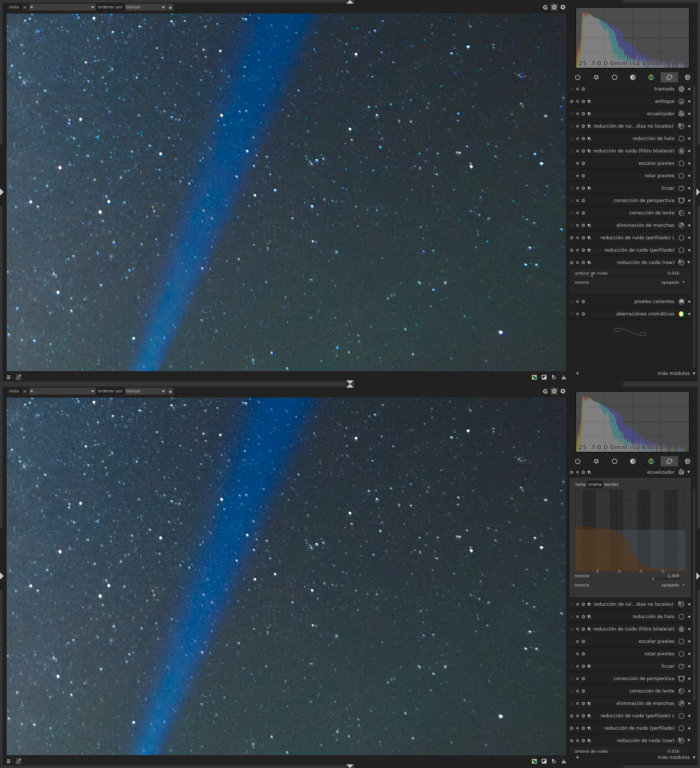Switch off the enfoque module
The height and width of the screenshot is (768, 700).
pos(572,101)
